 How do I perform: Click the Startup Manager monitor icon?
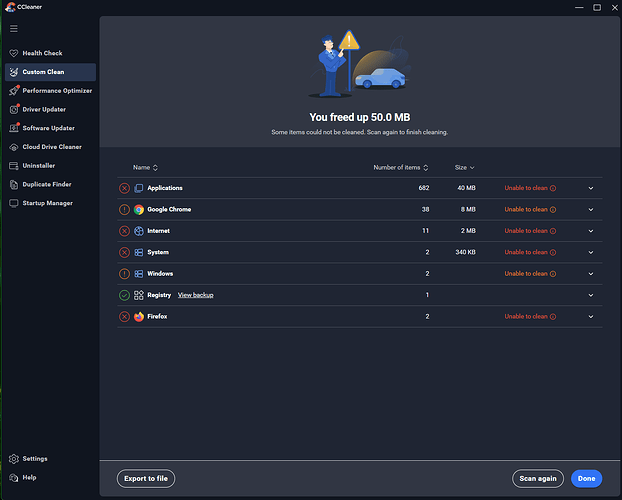coord(14,203)
